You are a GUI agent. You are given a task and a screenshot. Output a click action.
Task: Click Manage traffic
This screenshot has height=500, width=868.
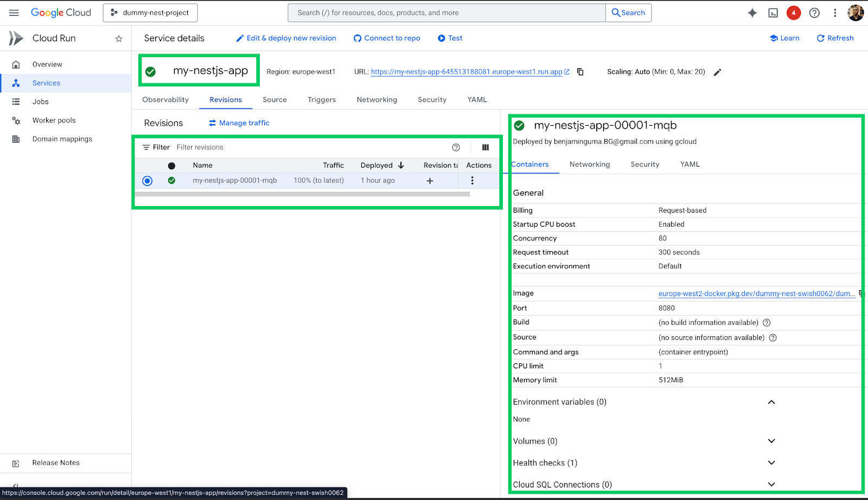tap(239, 123)
